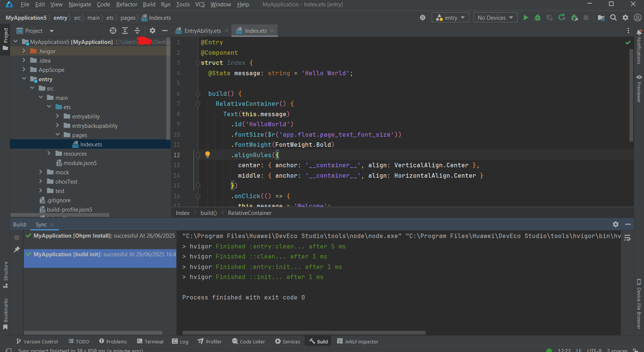The image size is (644, 352).
Task: Select build-profile.json5 in project tree
Action: coord(70,209)
